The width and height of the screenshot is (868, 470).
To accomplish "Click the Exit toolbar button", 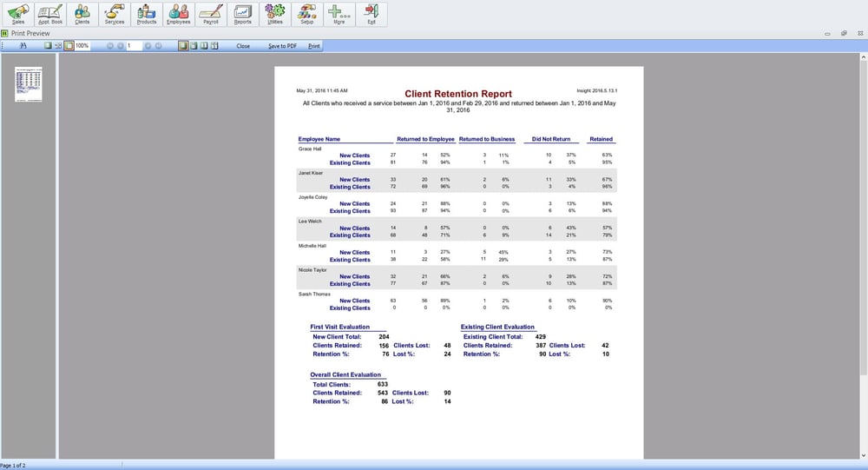I will (x=372, y=14).
